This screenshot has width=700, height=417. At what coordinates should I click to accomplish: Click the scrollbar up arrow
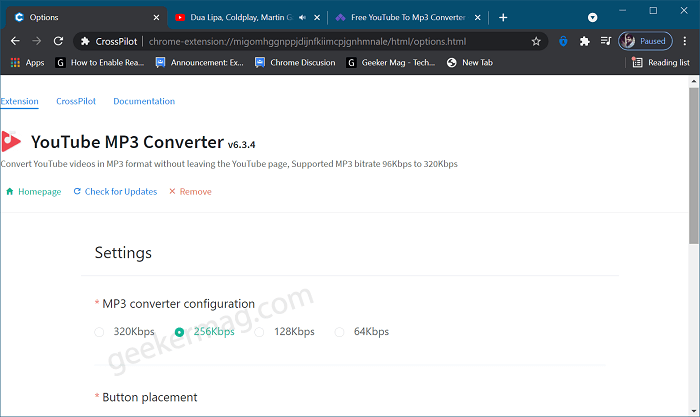coord(694,81)
